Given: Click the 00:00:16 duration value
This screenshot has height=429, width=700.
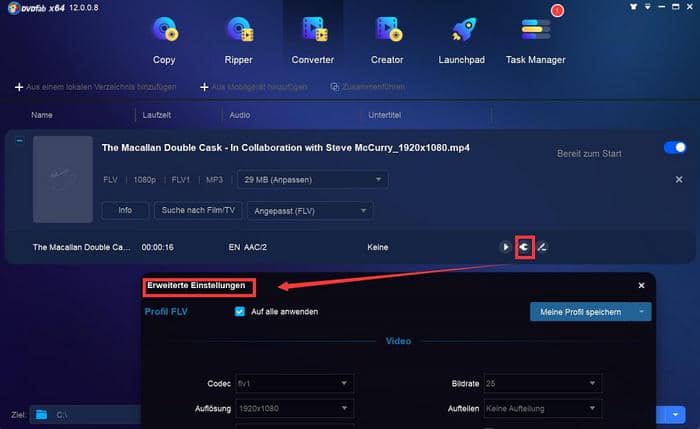Looking at the screenshot, I should (x=158, y=247).
